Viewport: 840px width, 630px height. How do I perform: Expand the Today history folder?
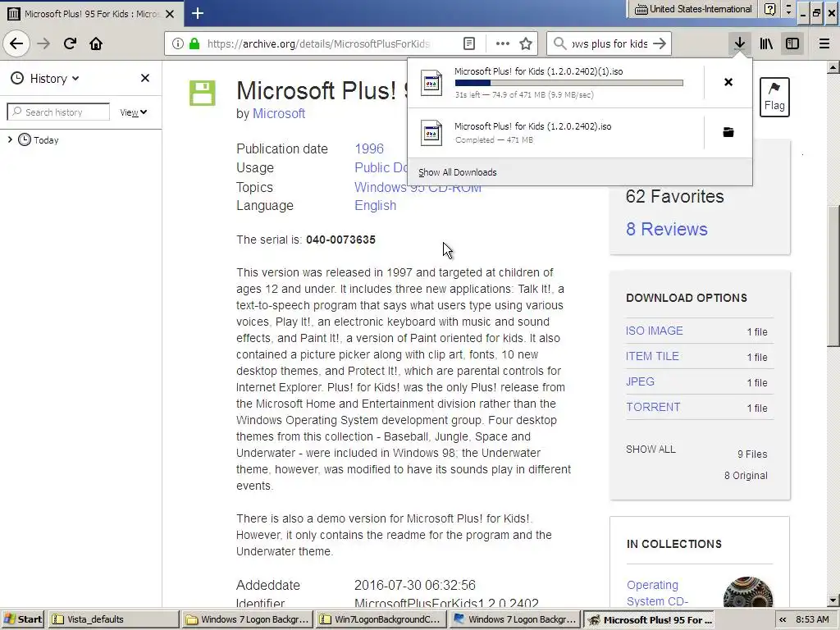[10, 139]
